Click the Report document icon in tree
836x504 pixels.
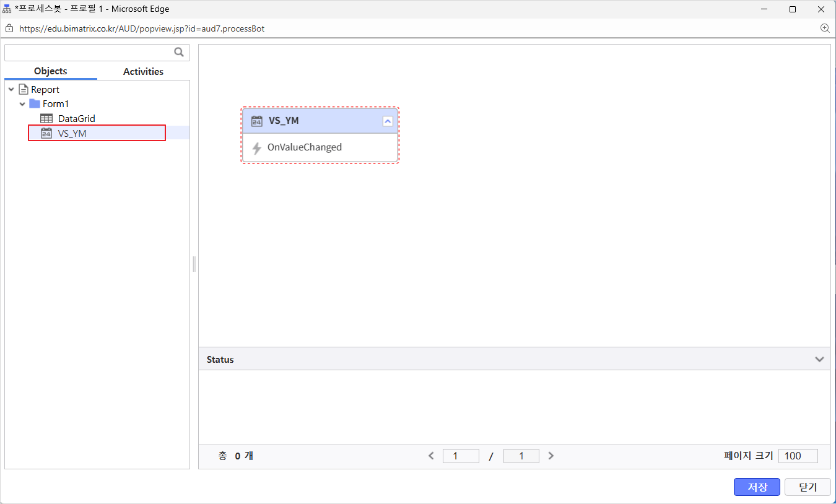coord(24,90)
